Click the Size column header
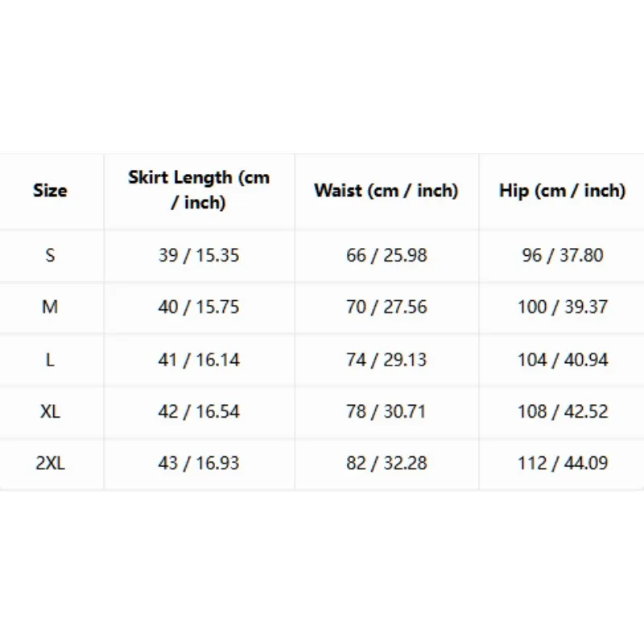644x644 pixels. [50, 191]
